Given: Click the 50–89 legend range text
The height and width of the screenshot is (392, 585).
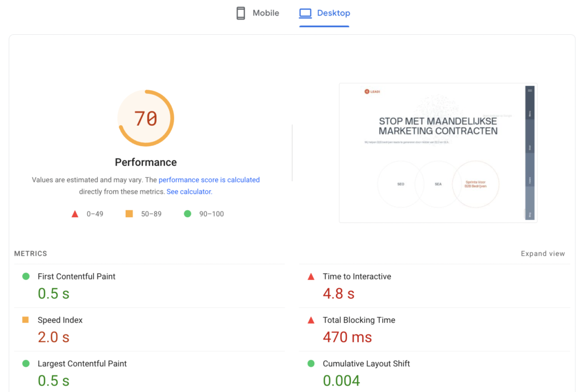Looking at the screenshot, I should coord(151,214).
